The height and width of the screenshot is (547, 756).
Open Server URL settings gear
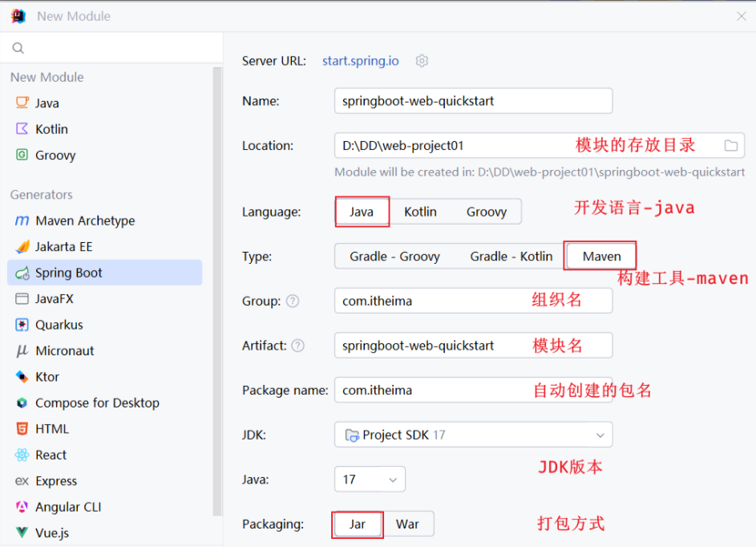click(422, 61)
